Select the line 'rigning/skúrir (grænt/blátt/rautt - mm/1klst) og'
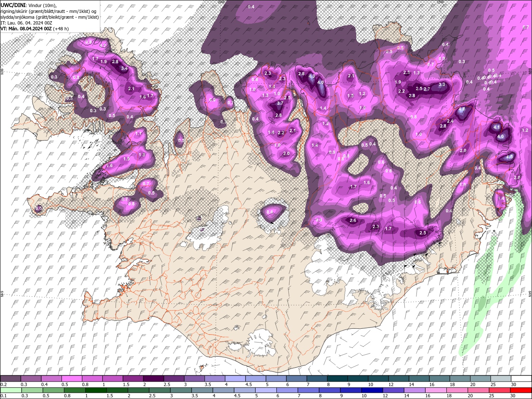This screenshot has width=532, height=399. click(x=49, y=11)
